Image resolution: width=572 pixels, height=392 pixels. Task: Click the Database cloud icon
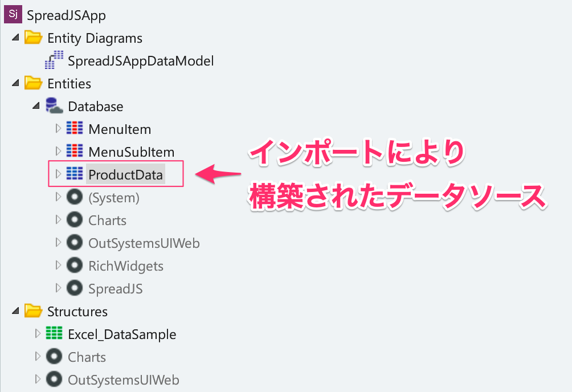pyautogui.click(x=54, y=106)
